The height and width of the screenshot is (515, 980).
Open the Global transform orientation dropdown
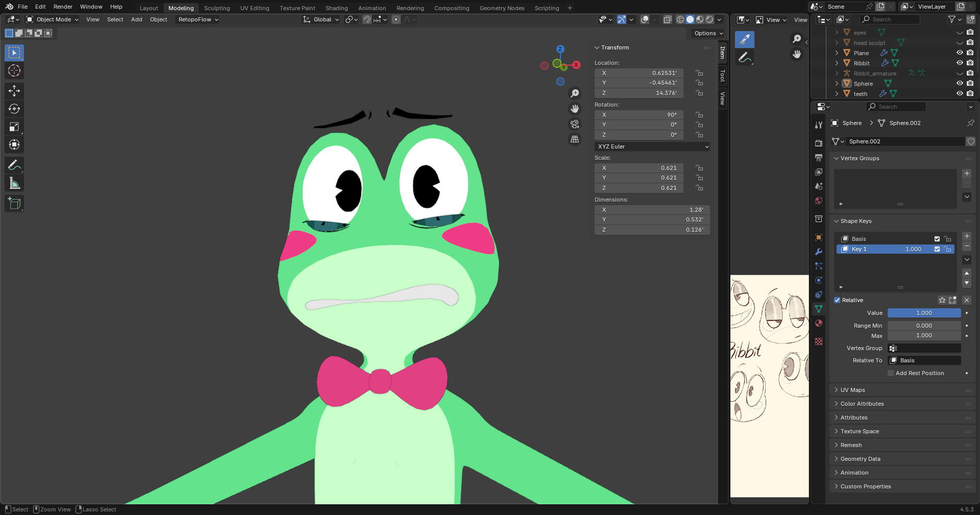(321, 19)
